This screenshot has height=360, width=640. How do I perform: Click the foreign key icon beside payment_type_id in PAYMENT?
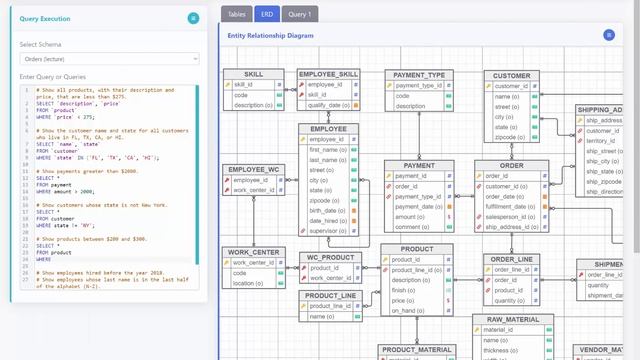(x=389, y=196)
